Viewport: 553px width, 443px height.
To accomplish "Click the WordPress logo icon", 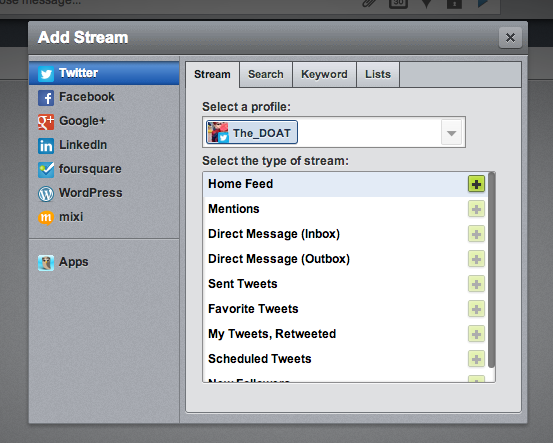I will [46, 194].
